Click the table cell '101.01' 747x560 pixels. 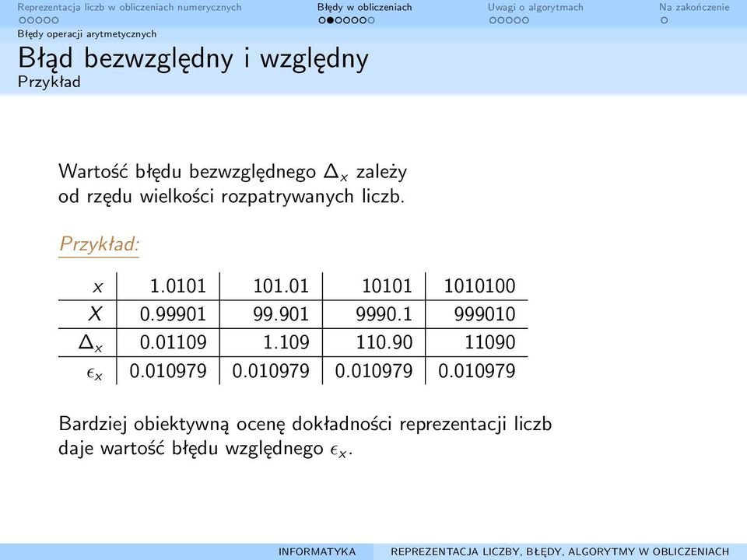(x=281, y=286)
